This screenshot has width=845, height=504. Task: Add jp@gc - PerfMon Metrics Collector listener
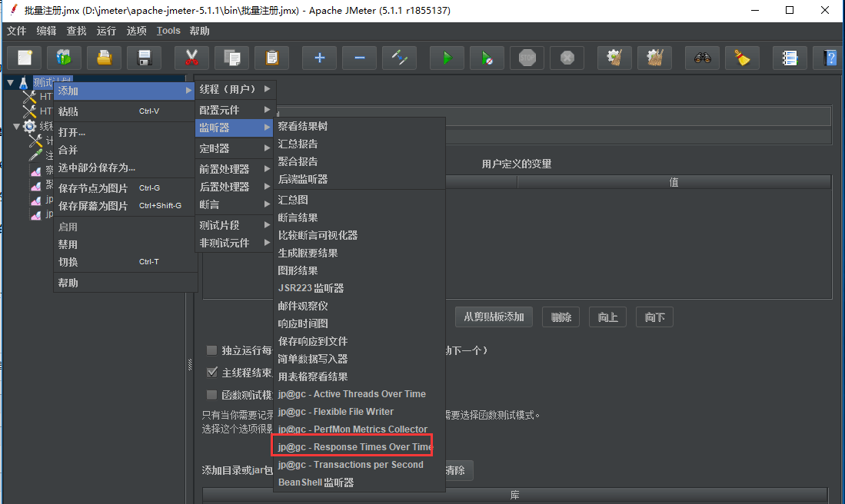pyautogui.click(x=359, y=429)
